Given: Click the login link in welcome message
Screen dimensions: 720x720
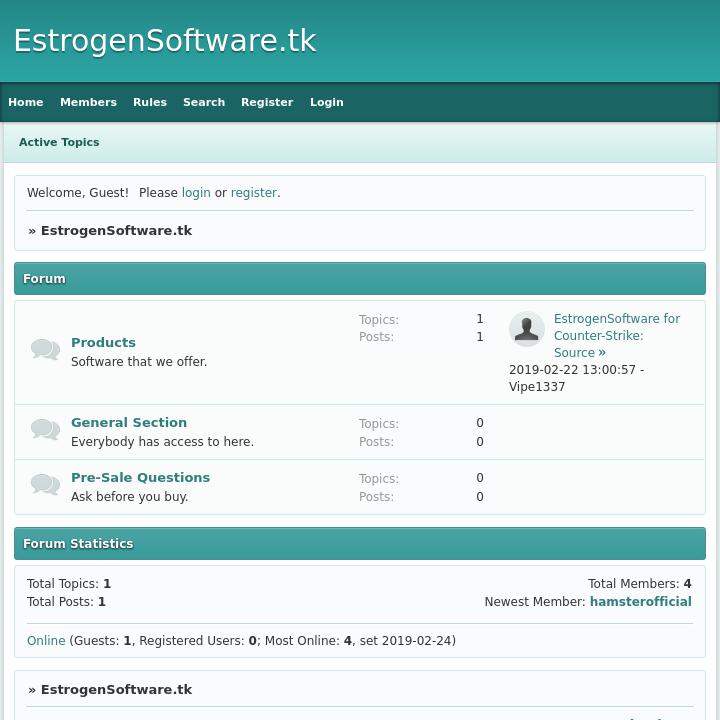Looking at the screenshot, I should tap(196, 193).
